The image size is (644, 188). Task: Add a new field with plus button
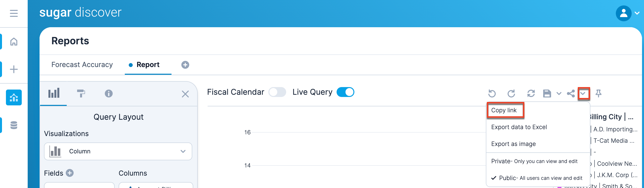[x=70, y=173]
